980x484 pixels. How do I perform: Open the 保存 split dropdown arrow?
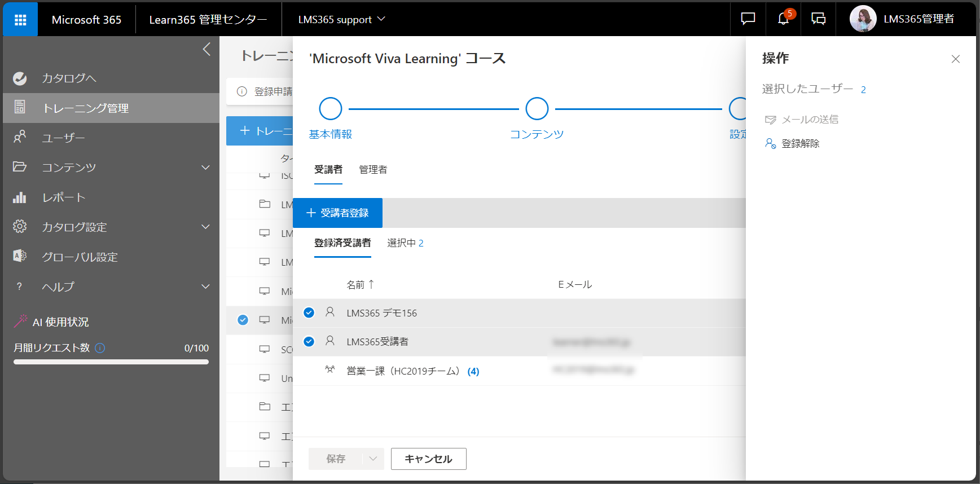pyautogui.click(x=373, y=459)
